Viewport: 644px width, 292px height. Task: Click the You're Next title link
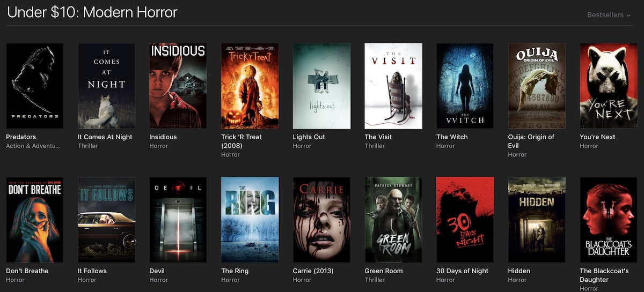597,137
